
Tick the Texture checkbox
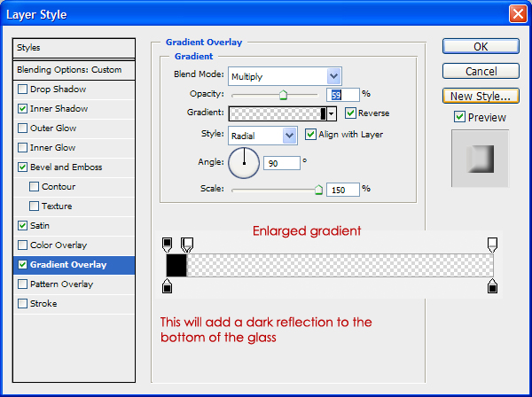pyautogui.click(x=34, y=206)
